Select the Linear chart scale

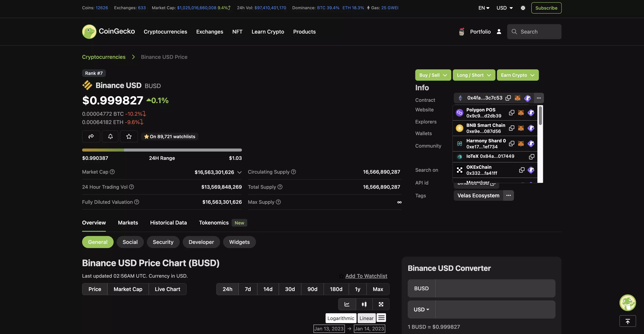[366, 318]
